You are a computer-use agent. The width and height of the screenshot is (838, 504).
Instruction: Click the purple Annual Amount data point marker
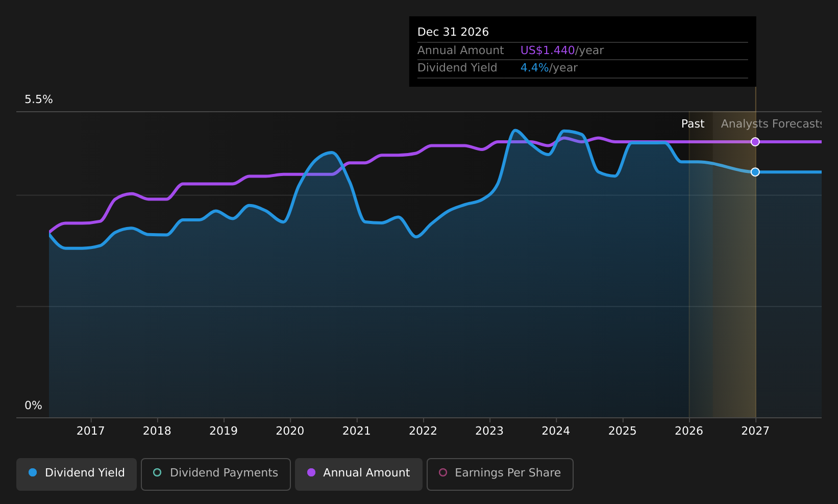point(755,142)
